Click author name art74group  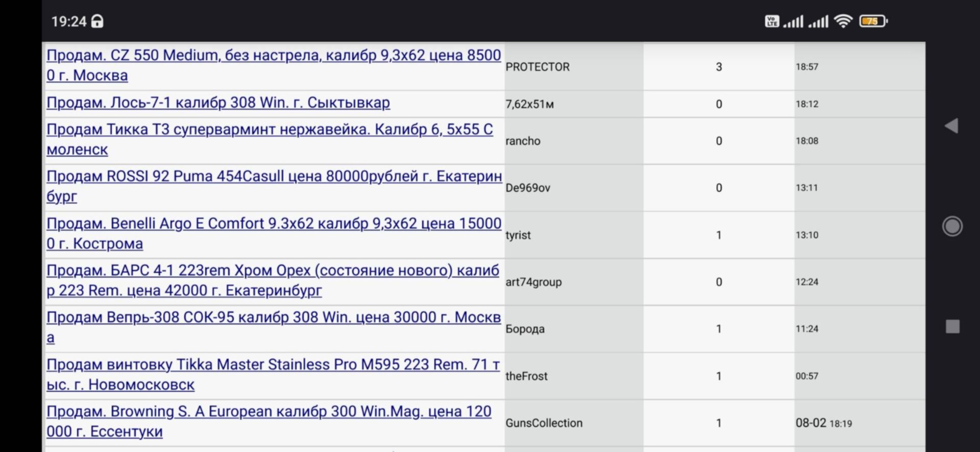[x=533, y=282]
